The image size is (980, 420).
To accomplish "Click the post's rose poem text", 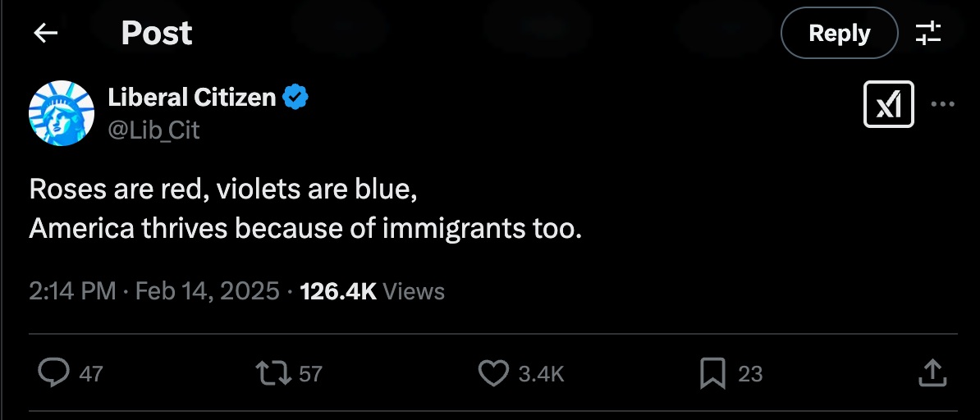I will tap(305, 208).
